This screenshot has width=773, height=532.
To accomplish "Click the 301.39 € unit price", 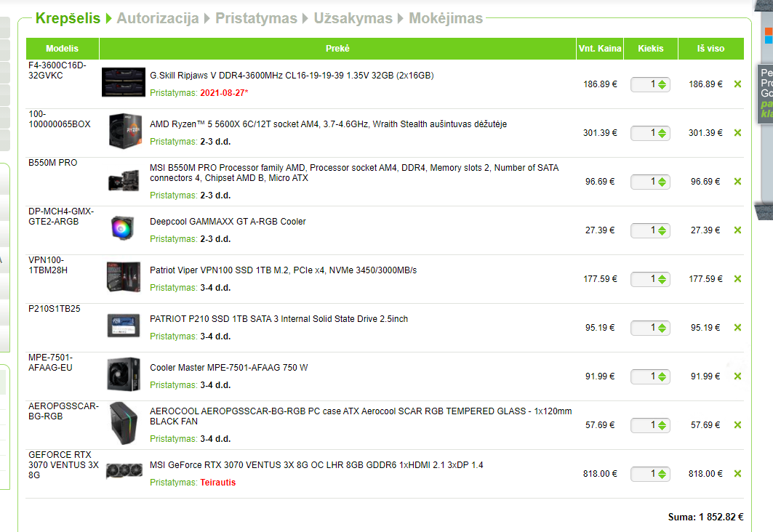I will [600, 133].
